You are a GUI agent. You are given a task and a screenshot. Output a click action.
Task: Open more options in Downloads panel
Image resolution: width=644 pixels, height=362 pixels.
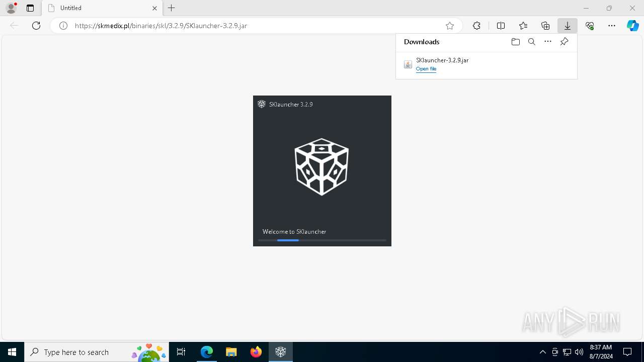coord(548,42)
